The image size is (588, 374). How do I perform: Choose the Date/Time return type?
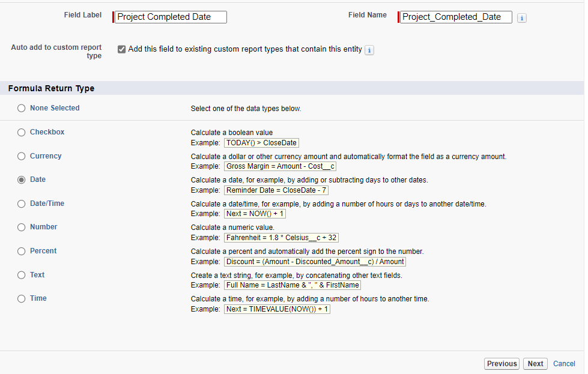[22, 204]
